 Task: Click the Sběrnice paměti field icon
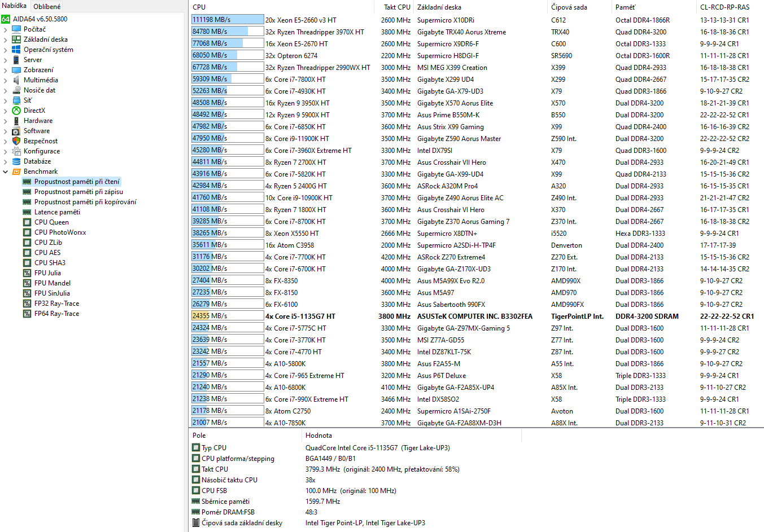(x=196, y=502)
